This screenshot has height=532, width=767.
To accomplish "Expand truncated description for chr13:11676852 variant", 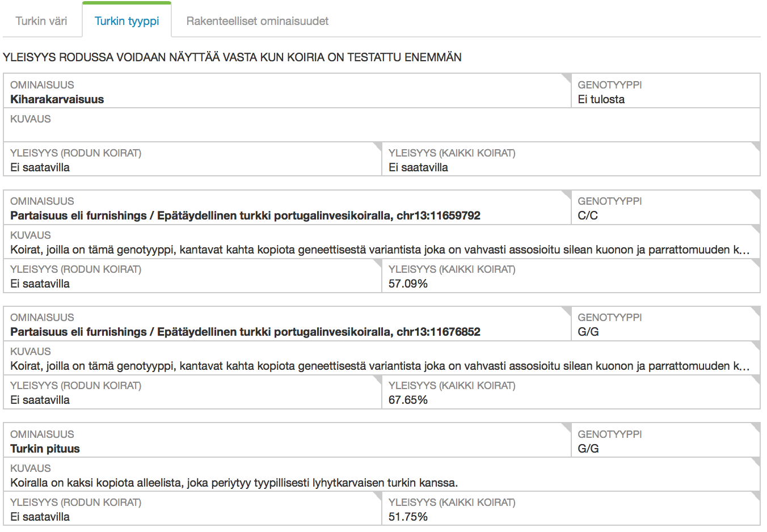I will pyautogui.click(x=756, y=345).
